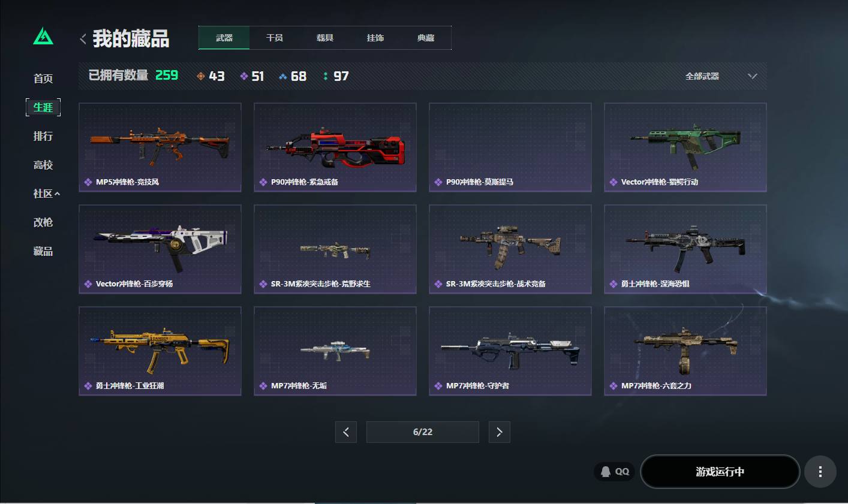
Task: Click the 游戏运行中 button
Action: 720,472
